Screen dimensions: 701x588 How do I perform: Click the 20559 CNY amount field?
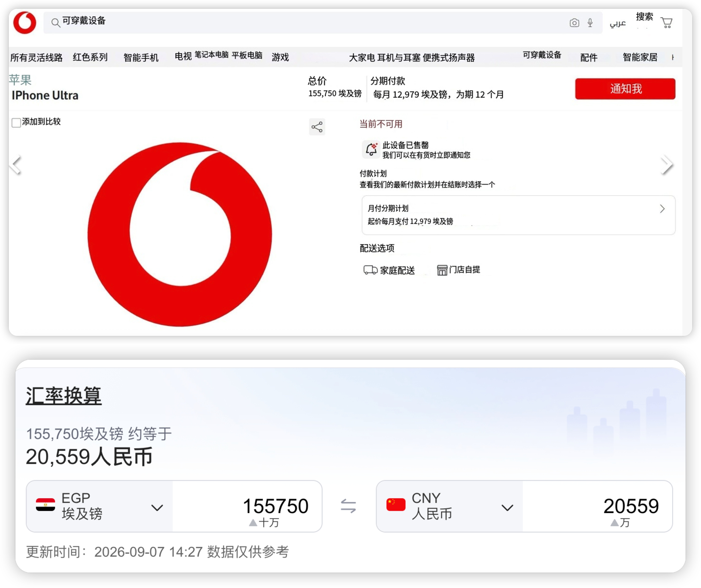[x=597, y=506]
